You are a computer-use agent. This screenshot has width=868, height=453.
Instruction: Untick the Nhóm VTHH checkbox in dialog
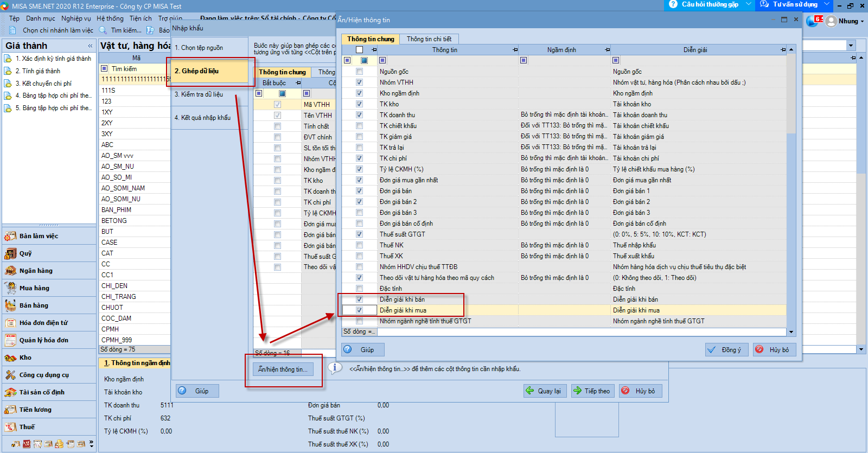359,82
